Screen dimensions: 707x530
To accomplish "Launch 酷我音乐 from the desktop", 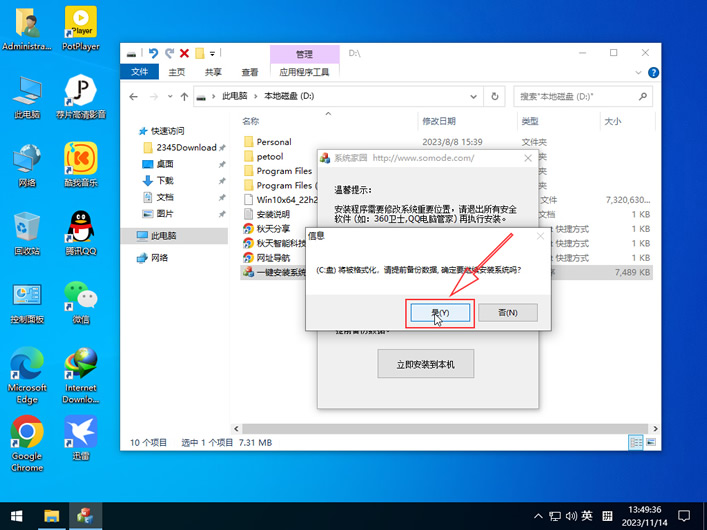I will tap(81, 166).
